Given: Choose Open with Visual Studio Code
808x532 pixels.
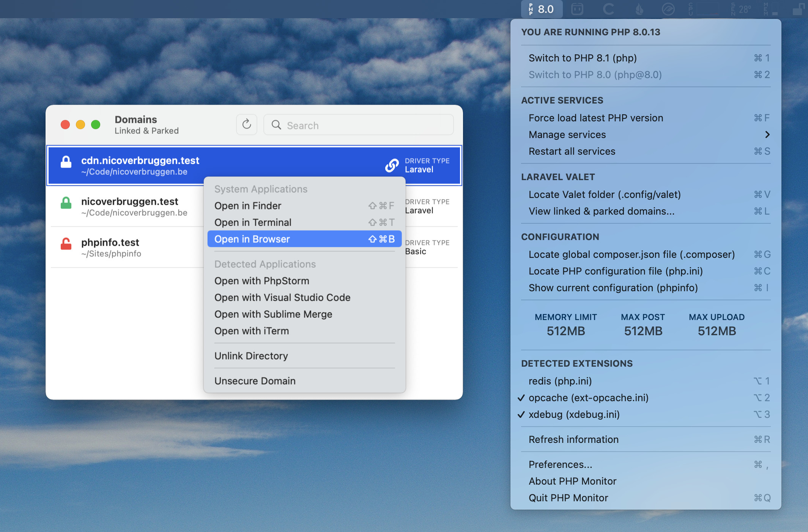Looking at the screenshot, I should [304, 297].
